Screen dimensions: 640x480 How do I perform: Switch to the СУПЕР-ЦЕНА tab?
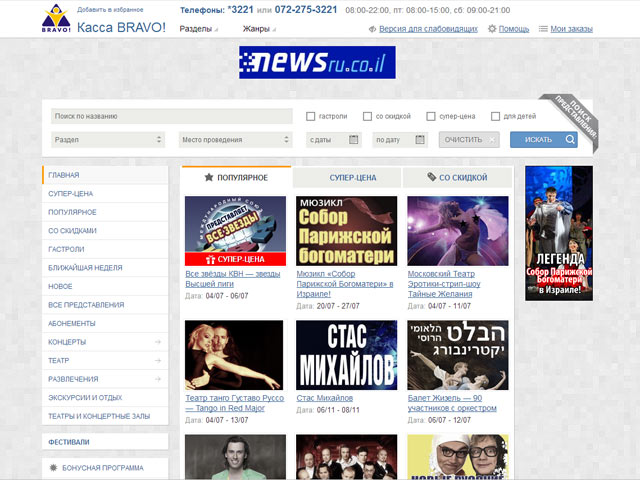[347, 178]
